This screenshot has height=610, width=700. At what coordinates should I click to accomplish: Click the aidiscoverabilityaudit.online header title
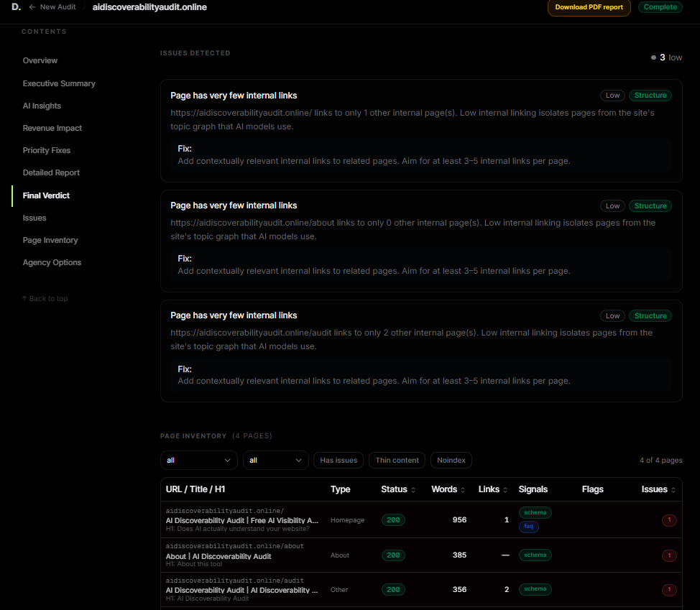coord(149,7)
